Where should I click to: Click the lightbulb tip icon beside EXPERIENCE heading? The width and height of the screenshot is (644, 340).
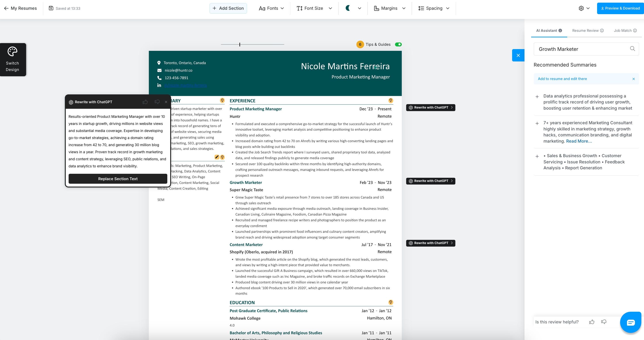click(x=391, y=100)
